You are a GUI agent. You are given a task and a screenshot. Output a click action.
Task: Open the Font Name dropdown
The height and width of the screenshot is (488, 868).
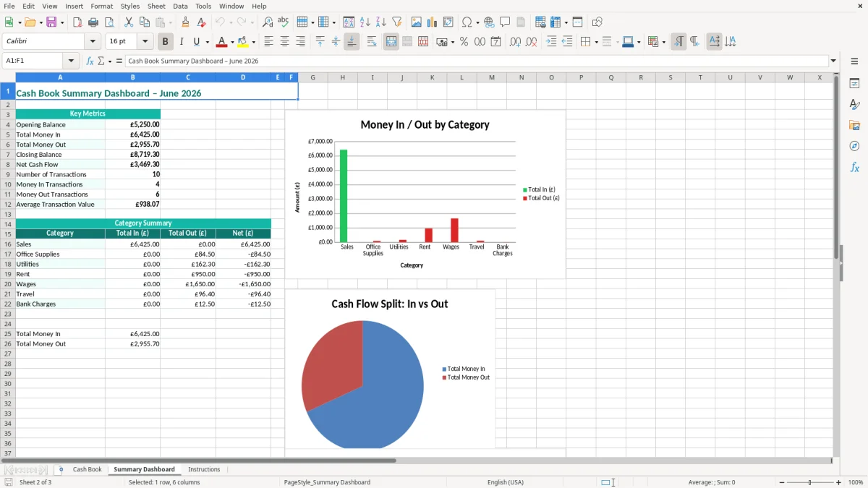pos(93,42)
